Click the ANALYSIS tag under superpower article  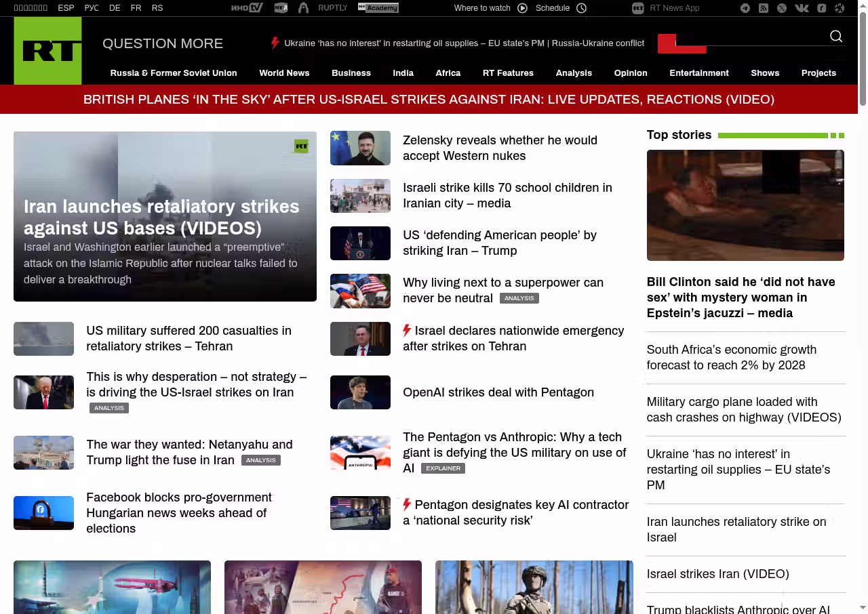point(519,298)
